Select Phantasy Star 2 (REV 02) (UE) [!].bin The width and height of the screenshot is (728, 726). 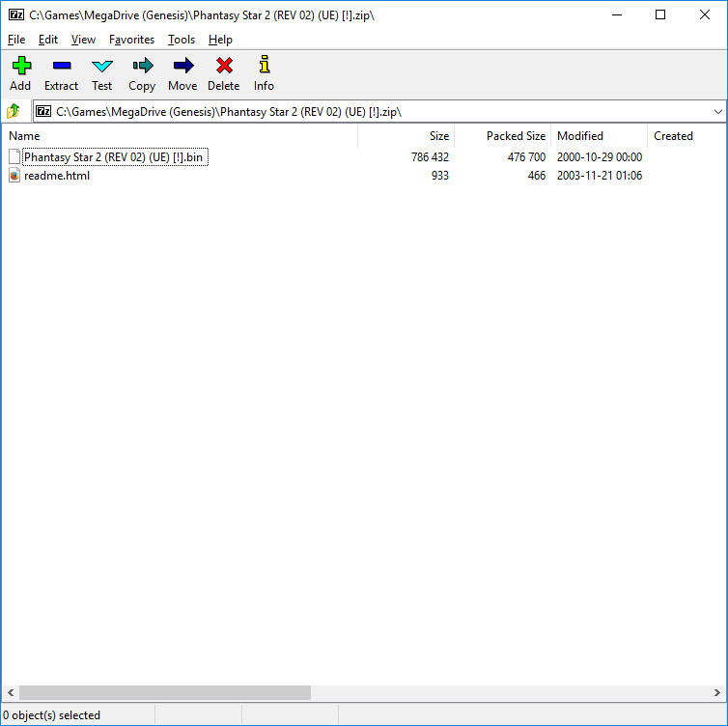[x=113, y=157]
